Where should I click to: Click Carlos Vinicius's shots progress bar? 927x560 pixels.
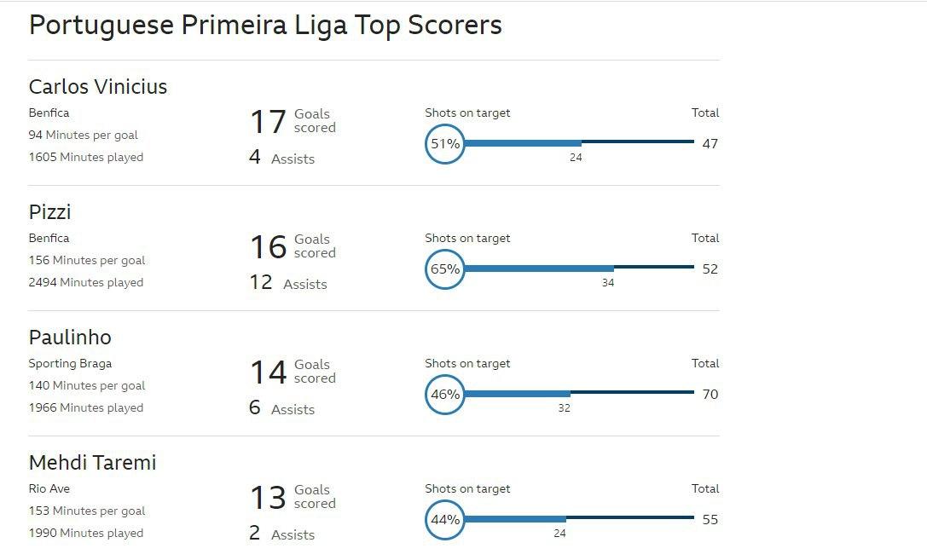579,142
